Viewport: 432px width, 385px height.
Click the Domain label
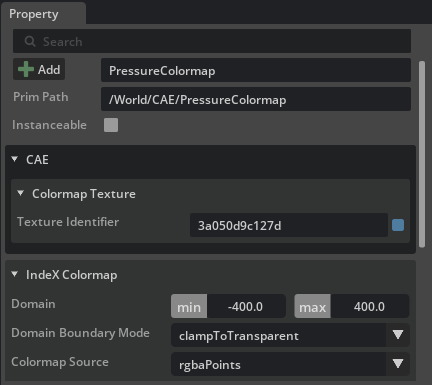33,304
